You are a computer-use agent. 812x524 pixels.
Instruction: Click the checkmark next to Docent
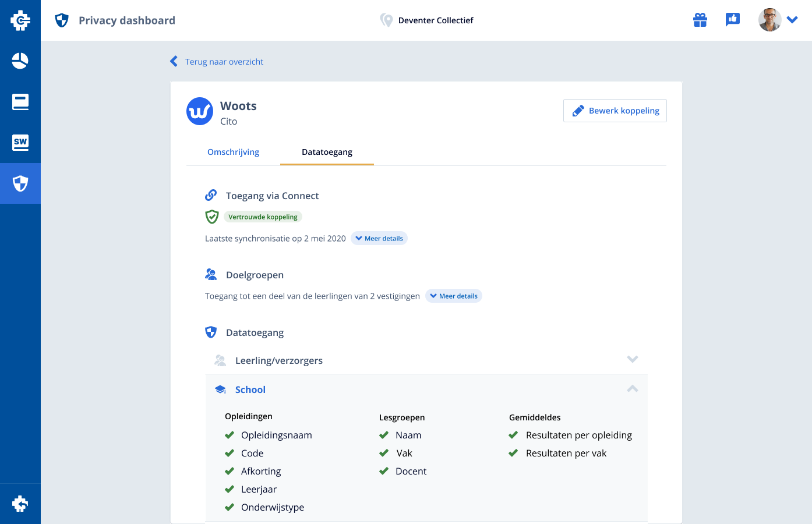384,471
